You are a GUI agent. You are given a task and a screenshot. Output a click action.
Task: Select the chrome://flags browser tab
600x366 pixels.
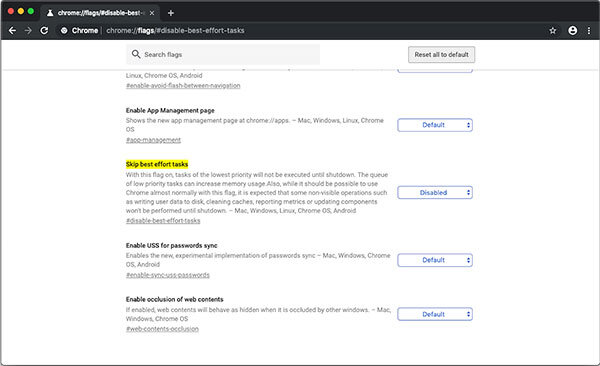pos(100,13)
